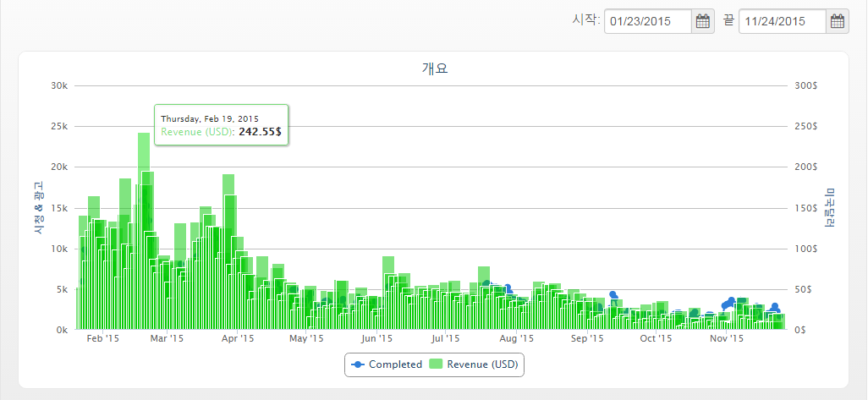Open the start date calendar picker
868x400 pixels.
(702, 22)
